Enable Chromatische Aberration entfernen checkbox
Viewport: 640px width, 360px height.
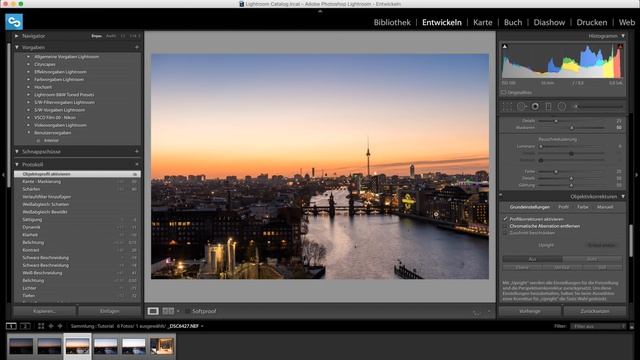(x=505, y=226)
